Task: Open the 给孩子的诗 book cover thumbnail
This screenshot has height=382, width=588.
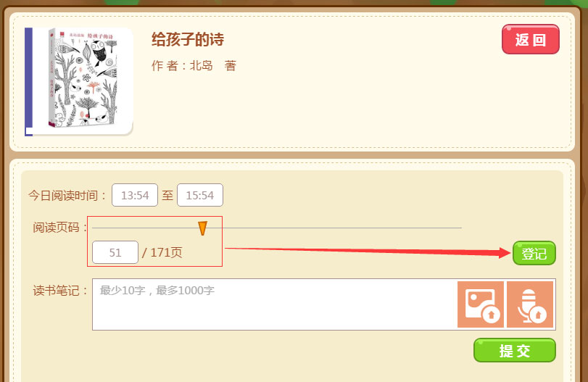Action: tap(79, 82)
